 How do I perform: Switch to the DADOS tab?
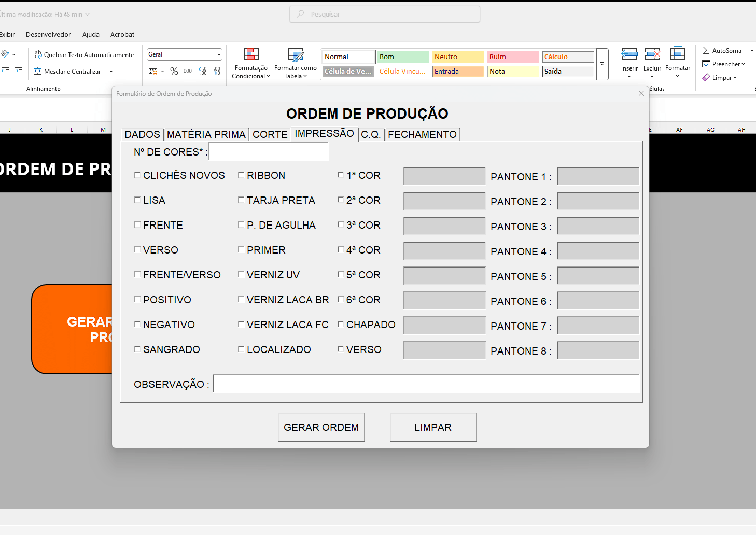click(x=142, y=134)
